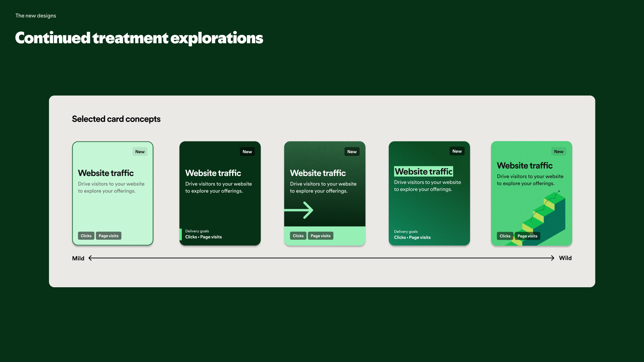Click Website traffic title on the light mint card

[x=106, y=173]
